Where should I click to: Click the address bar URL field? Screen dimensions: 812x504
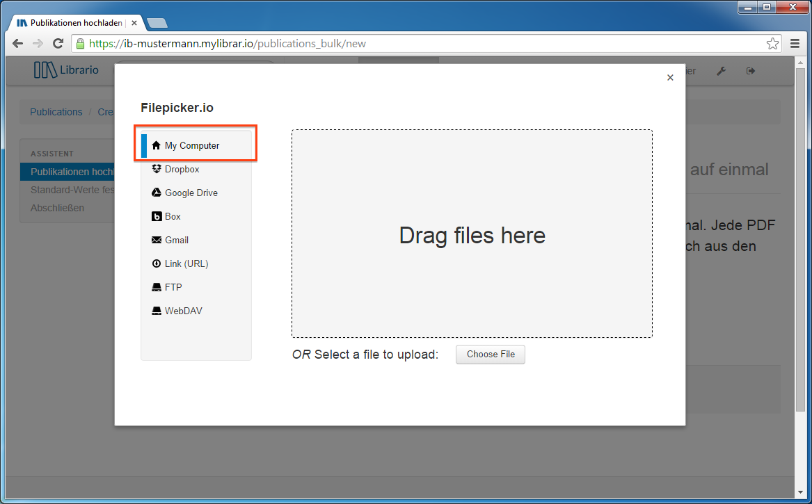pos(427,44)
